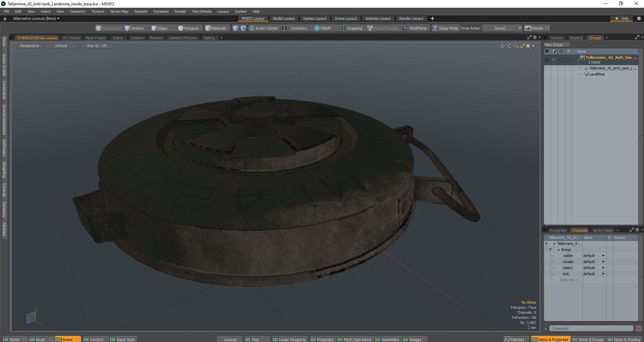Click viewport rotate icon
The height and width of the screenshot is (342, 644).
click(509, 46)
